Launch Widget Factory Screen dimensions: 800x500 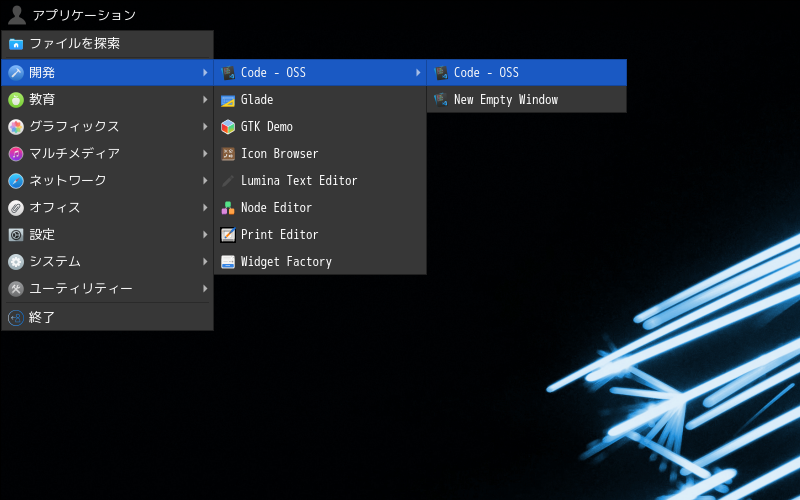(x=320, y=262)
